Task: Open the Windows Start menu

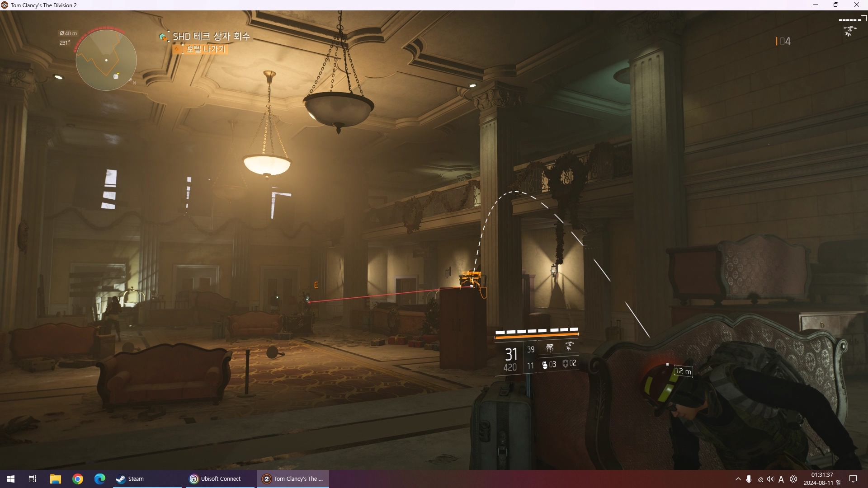Action: coord(11,479)
